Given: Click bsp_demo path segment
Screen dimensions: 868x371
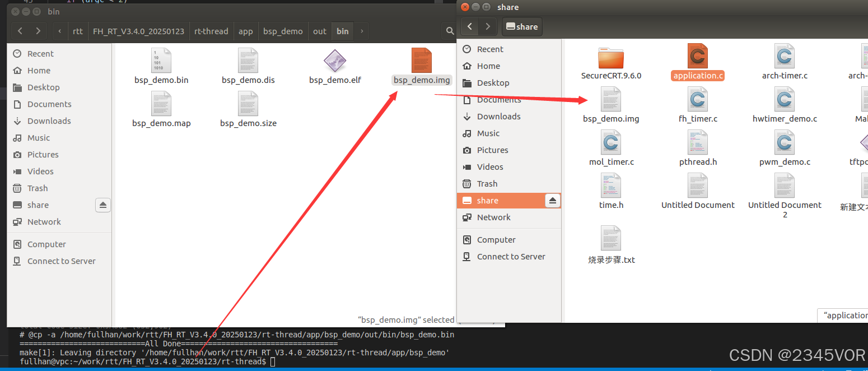Looking at the screenshot, I should point(283,31).
